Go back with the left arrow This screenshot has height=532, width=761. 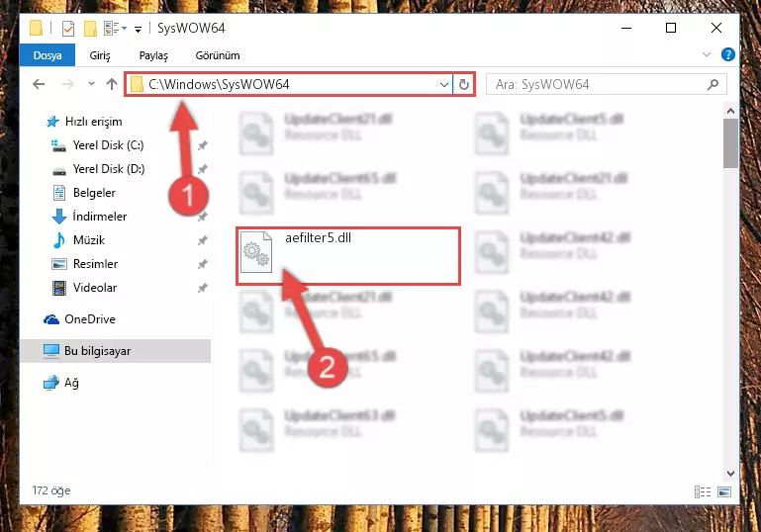tap(39, 84)
